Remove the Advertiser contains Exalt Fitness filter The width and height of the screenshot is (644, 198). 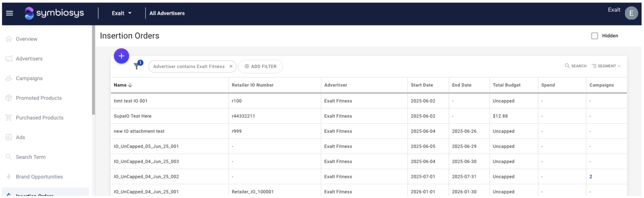(231, 66)
